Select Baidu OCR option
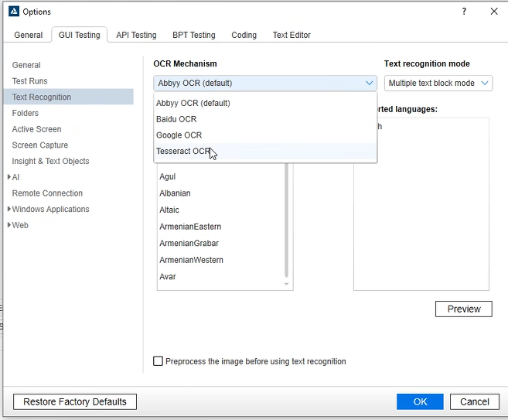Viewport: 508px width, 420px height. [176, 119]
